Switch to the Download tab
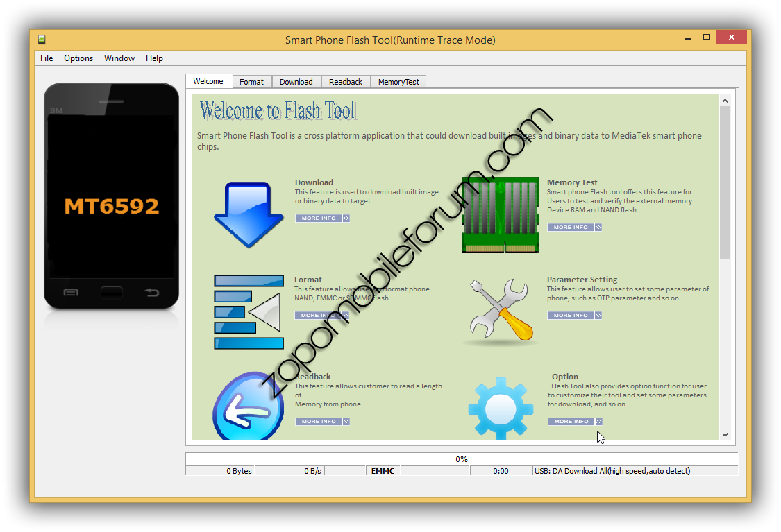This screenshot has height=532, width=781. tap(296, 82)
